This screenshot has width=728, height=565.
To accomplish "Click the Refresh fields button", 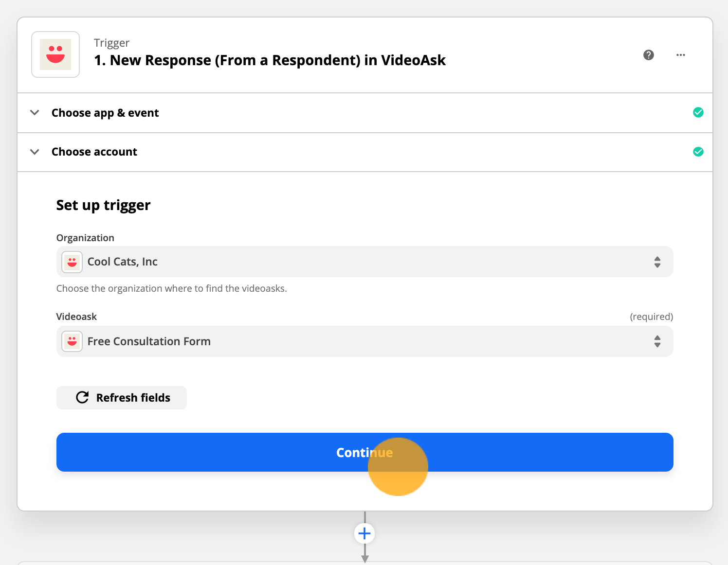I will [122, 398].
